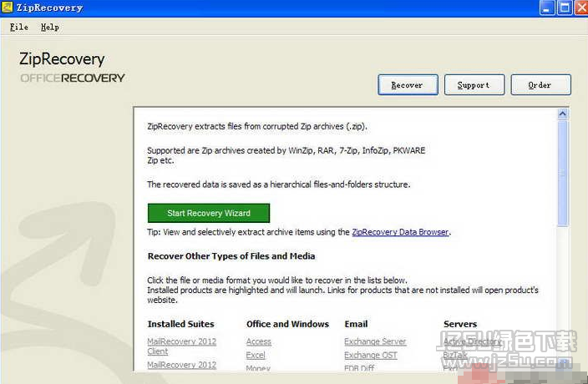Maximize the ZipRecovery window

tap(565, 8)
